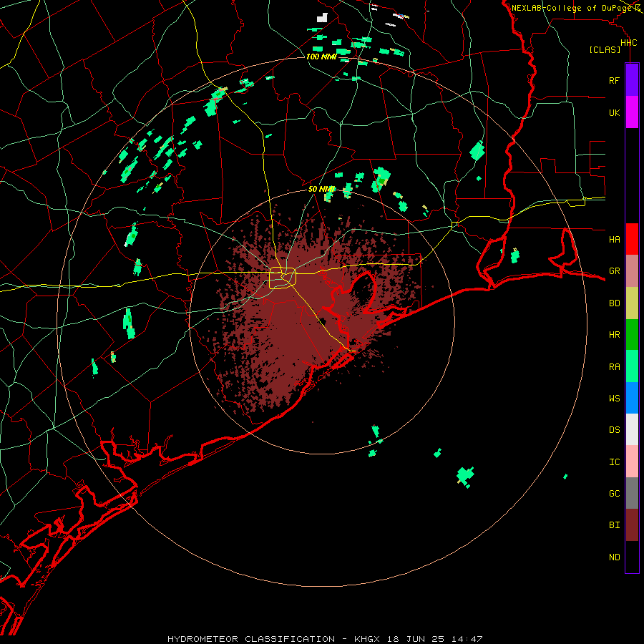Pick the RA bright green legend swatch

(632, 366)
